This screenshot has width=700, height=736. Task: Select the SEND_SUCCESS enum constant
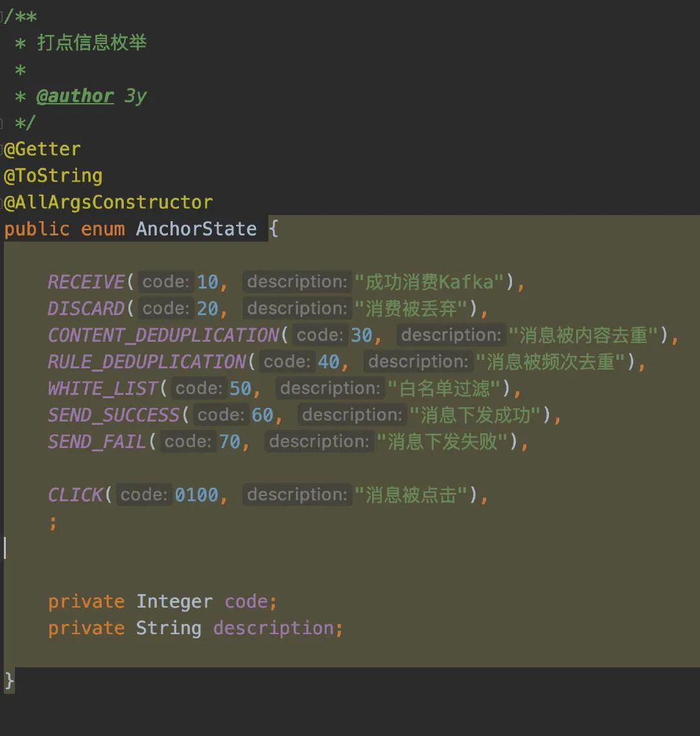pos(113,416)
